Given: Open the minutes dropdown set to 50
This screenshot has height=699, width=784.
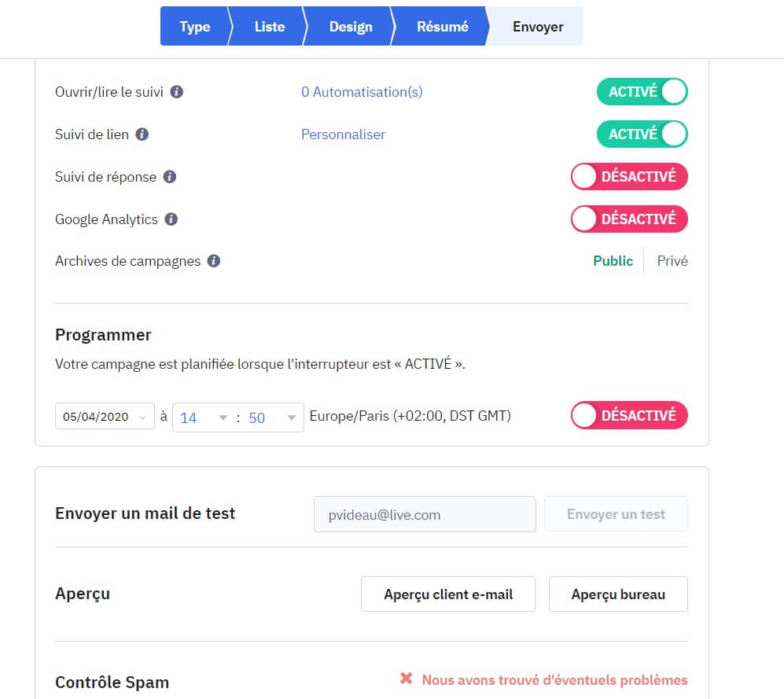Looking at the screenshot, I should (x=271, y=418).
